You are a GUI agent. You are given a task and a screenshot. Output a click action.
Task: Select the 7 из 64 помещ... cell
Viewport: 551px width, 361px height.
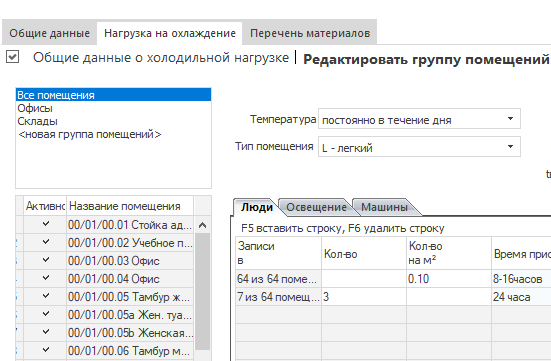click(x=278, y=297)
